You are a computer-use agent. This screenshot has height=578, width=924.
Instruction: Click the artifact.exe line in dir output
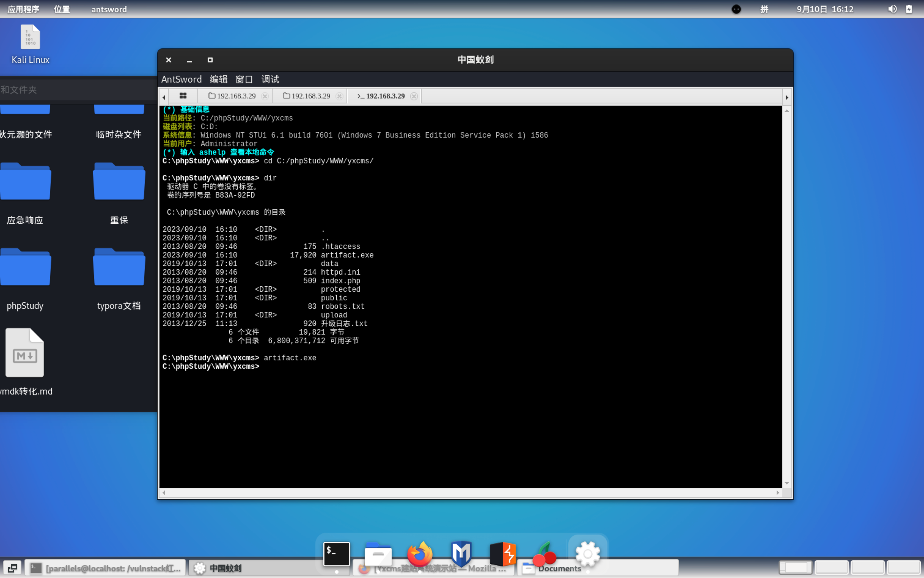coord(268,255)
